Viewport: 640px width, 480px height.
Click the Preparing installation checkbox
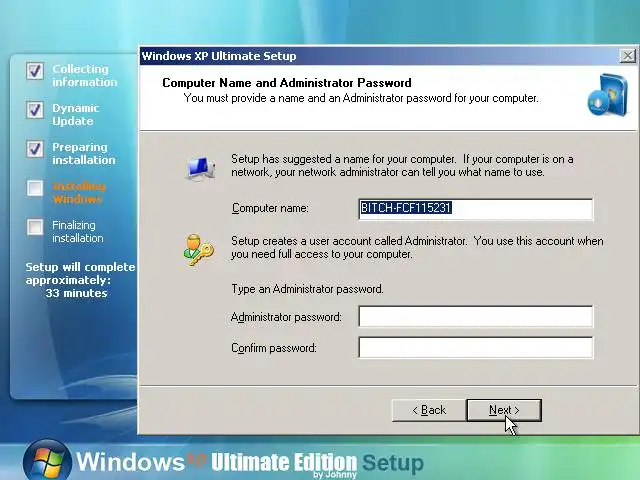(35, 149)
